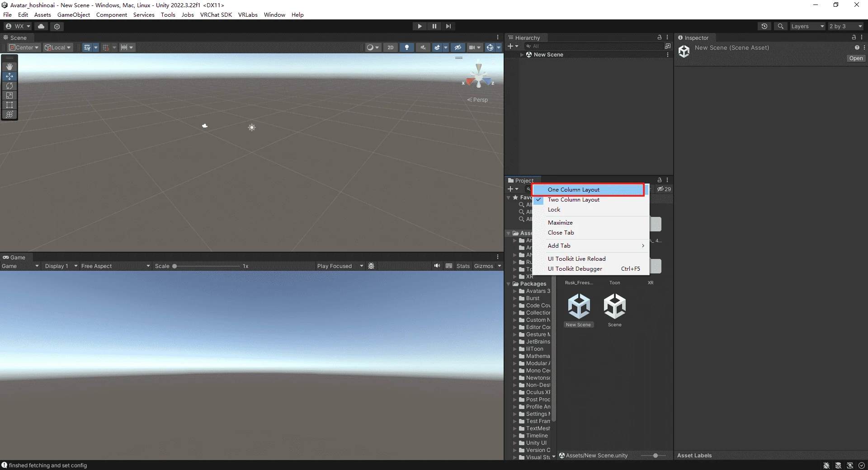The height and width of the screenshot is (470, 868).
Task: Open the VRChat SDK menu
Action: pyautogui.click(x=216, y=15)
